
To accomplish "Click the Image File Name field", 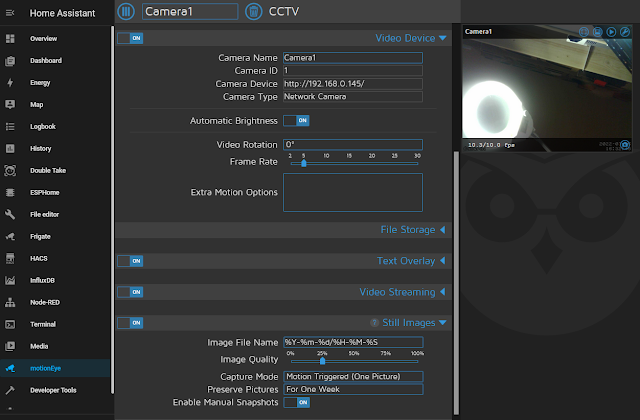I will (353, 342).
